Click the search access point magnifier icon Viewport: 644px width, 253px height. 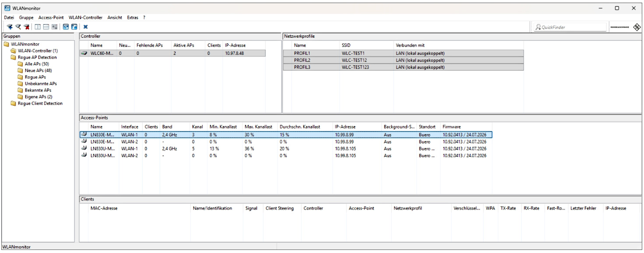pos(18,27)
